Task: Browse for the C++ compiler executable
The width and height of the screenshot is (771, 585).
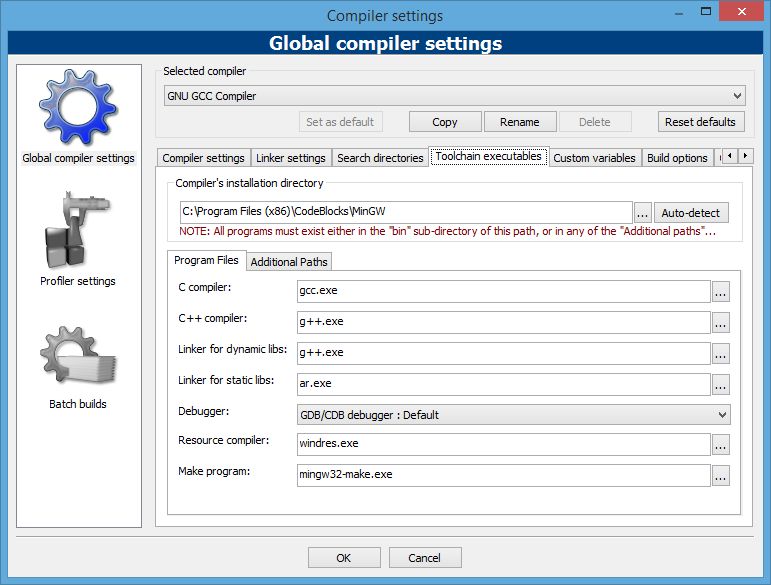Action: coord(720,322)
